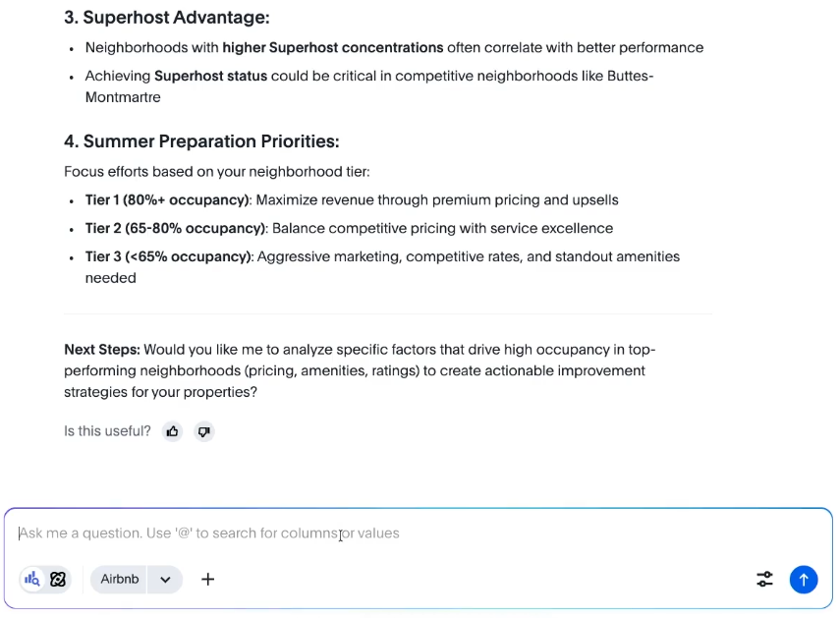The width and height of the screenshot is (840, 618).
Task: Click the bold 'Superhost status' text
Action: (210, 76)
